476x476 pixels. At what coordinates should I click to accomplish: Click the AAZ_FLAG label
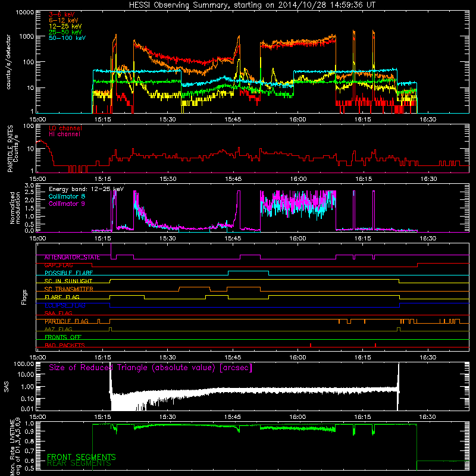(x=58, y=330)
